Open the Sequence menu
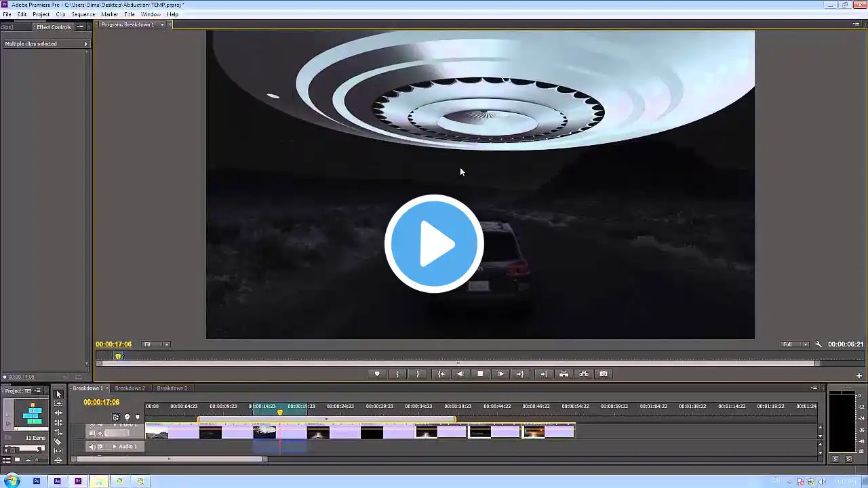Image resolution: width=868 pixels, height=488 pixels. coord(83,14)
